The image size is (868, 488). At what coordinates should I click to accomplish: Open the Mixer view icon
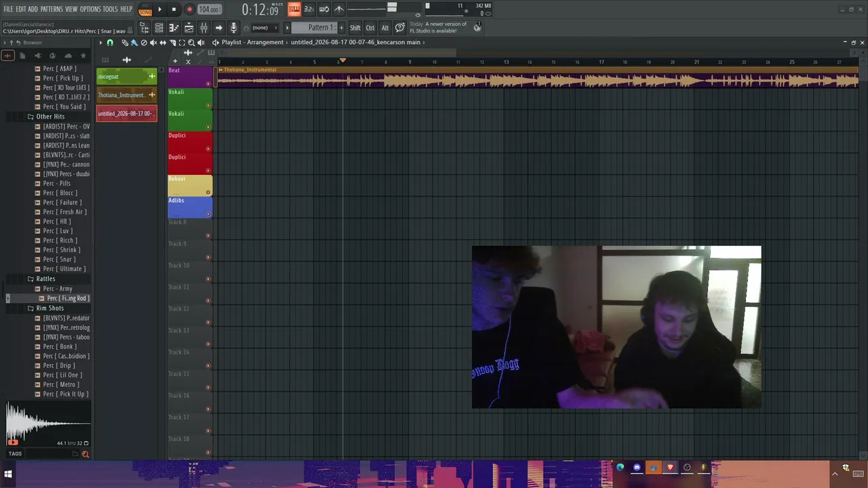pyautogui.click(x=203, y=28)
